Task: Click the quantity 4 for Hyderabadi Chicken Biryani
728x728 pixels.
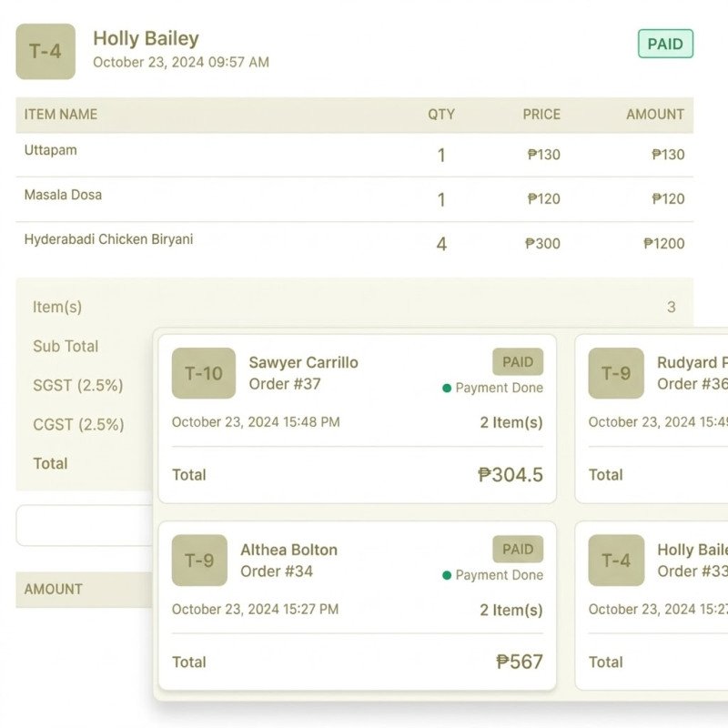Action: (x=441, y=244)
